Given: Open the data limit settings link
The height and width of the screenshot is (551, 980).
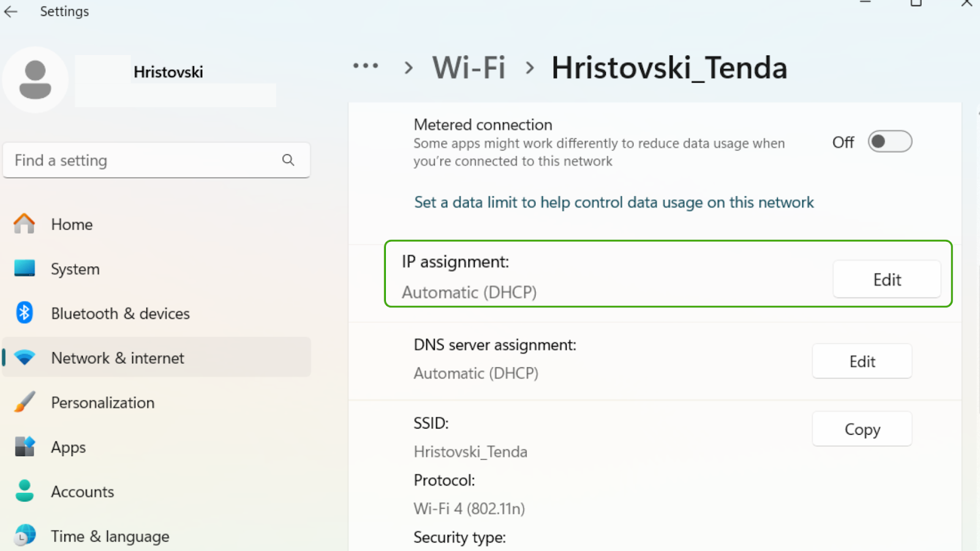Looking at the screenshot, I should pyautogui.click(x=614, y=203).
